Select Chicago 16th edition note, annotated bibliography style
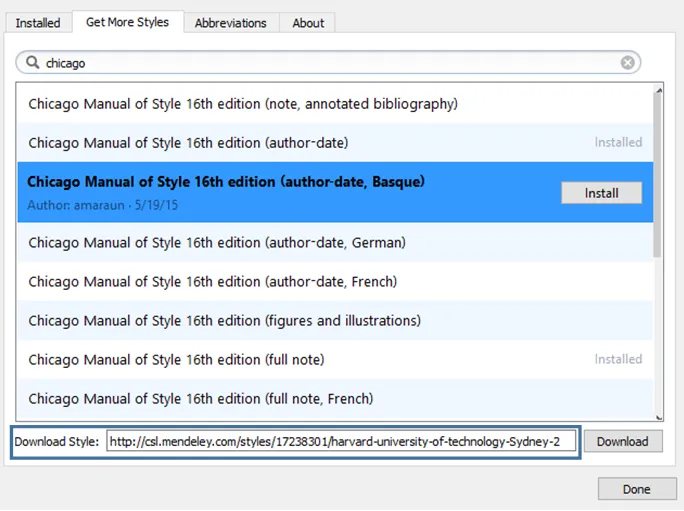684x511 pixels. point(335,104)
